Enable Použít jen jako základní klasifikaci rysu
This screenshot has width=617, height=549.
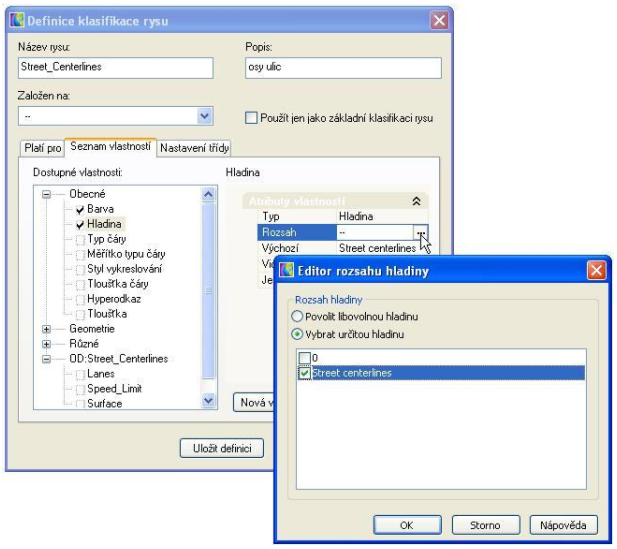pos(252,117)
